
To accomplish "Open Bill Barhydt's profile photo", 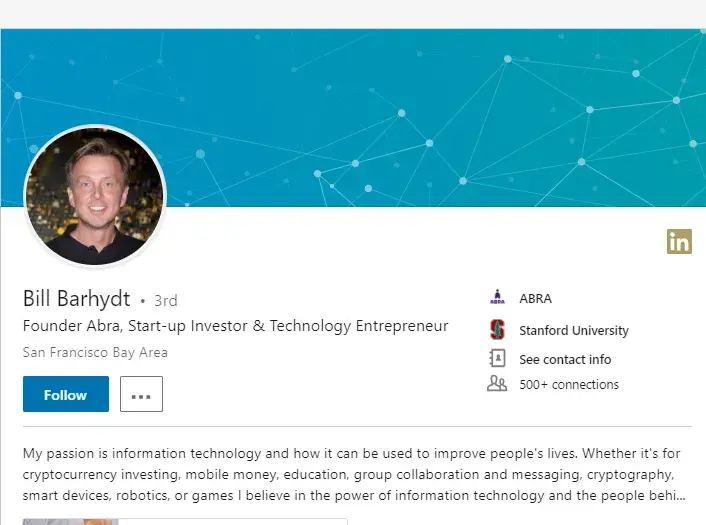I will pos(95,196).
